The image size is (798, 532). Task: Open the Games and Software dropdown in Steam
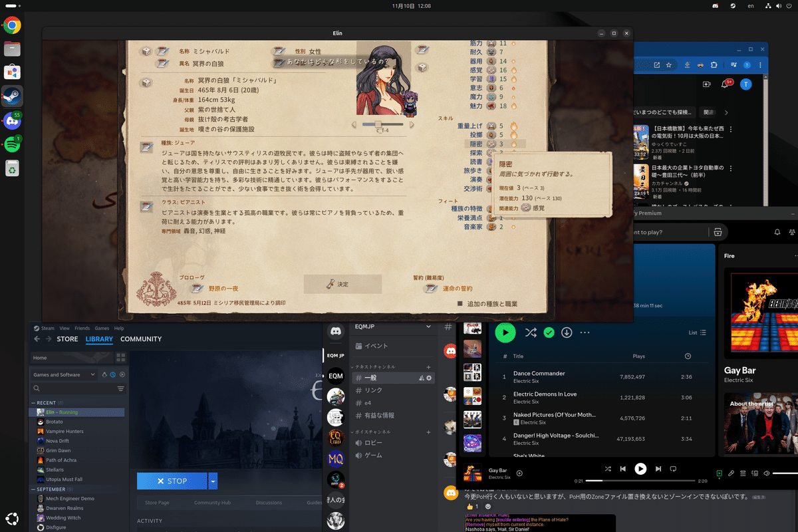(x=63, y=374)
